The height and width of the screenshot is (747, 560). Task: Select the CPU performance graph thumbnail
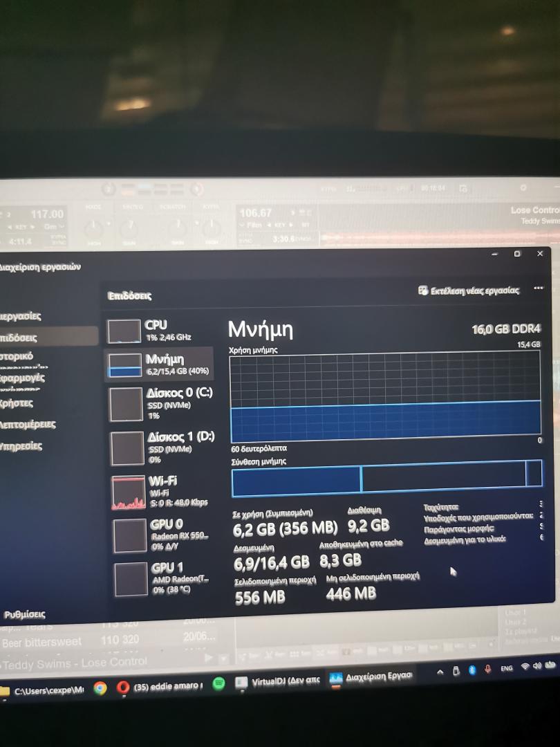tap(124, 331)
